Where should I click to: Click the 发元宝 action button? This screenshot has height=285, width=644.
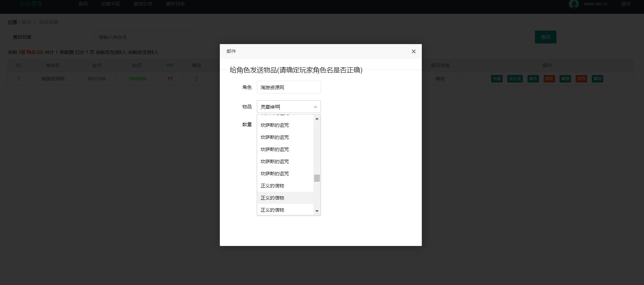(x=515, y=79)
